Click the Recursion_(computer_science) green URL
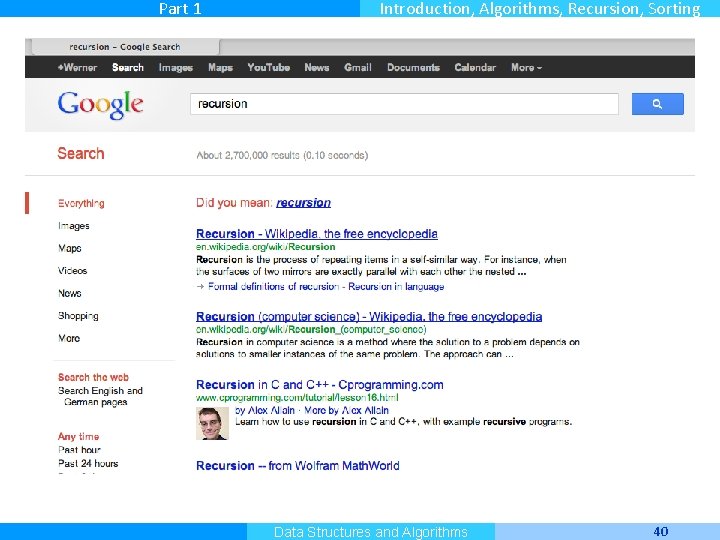This screenshot has height=540, width=720. click(x=311, y=330)
